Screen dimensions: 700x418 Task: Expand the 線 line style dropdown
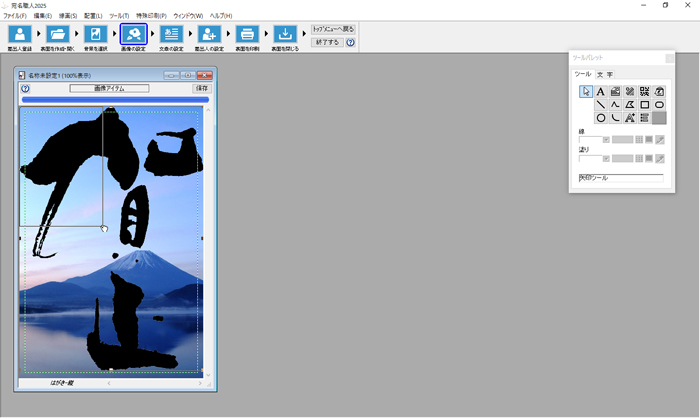click(606, 140)
